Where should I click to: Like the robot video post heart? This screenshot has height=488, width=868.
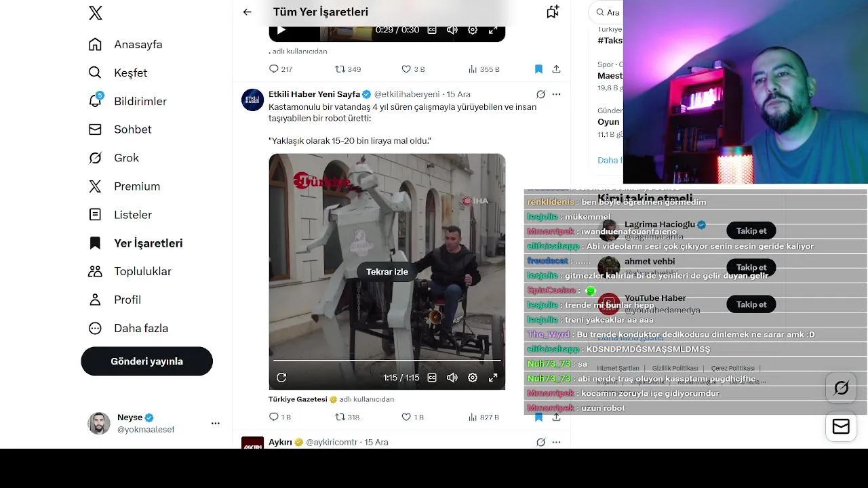406,417
